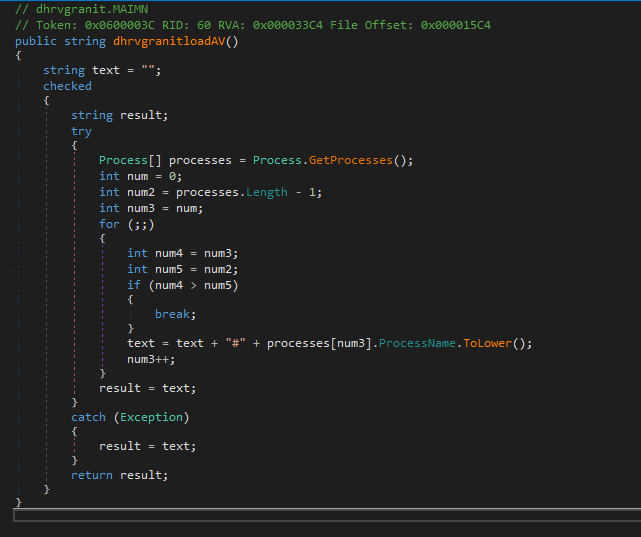
Task: Click the file offset 0x000015C4
Action: (456, 25)
